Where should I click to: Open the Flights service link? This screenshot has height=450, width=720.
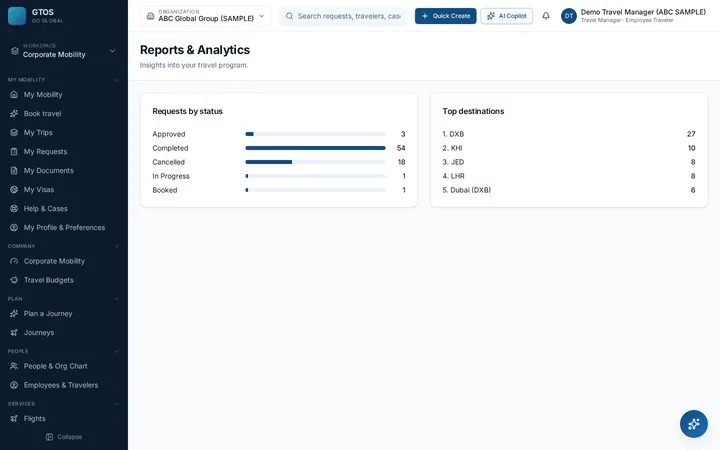[x=64, y=418]
